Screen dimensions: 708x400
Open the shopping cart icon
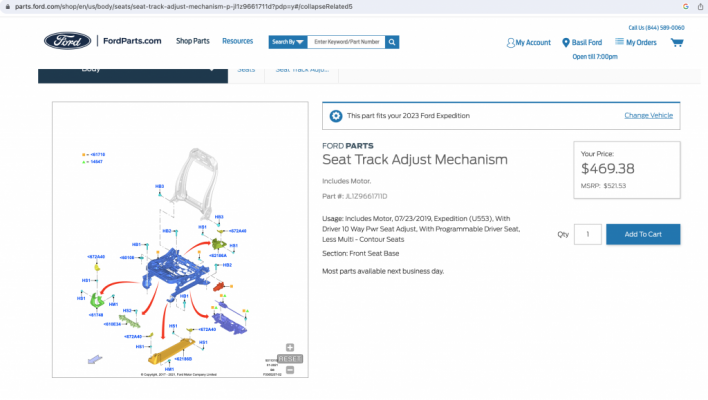click(677, 42)
